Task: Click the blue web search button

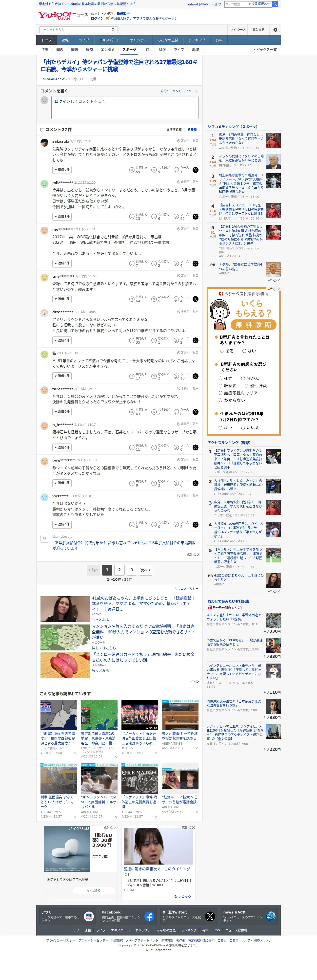Action: coord(275,4)
